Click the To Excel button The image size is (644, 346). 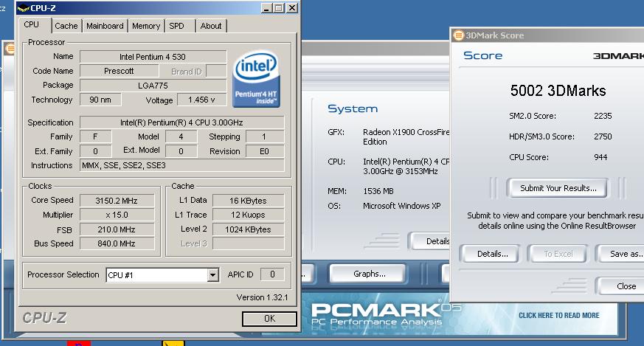tap(558, 254)
